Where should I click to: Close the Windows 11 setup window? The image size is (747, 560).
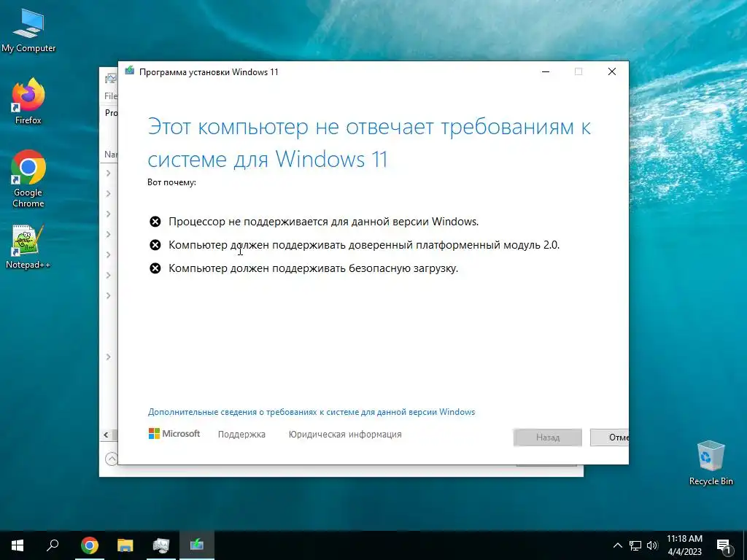click(x=612, y=71)
